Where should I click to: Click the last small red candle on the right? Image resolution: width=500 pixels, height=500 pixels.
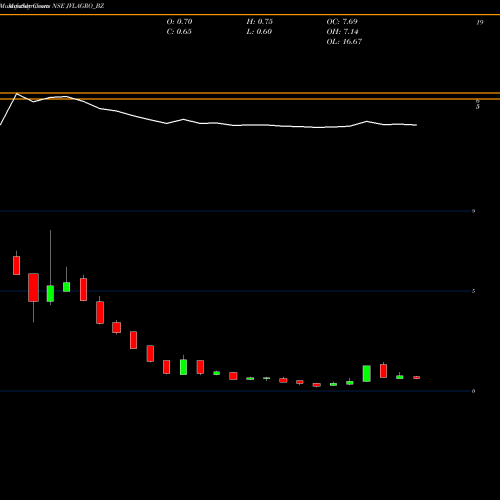tap(417, 377)
